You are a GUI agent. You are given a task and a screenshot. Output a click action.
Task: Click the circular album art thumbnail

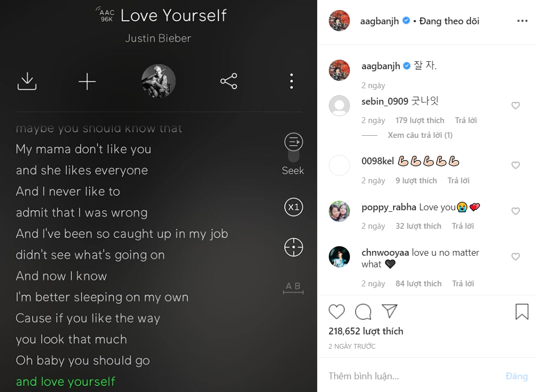point(159,81)
